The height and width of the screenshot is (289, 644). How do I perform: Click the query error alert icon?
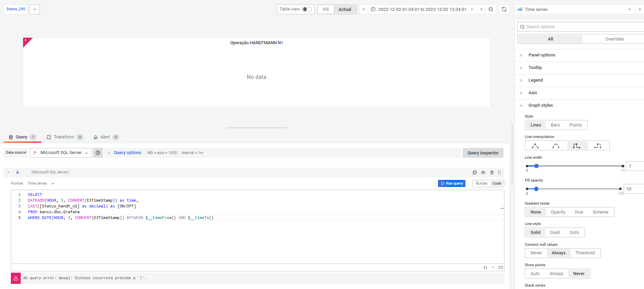(x=16, y=278)
